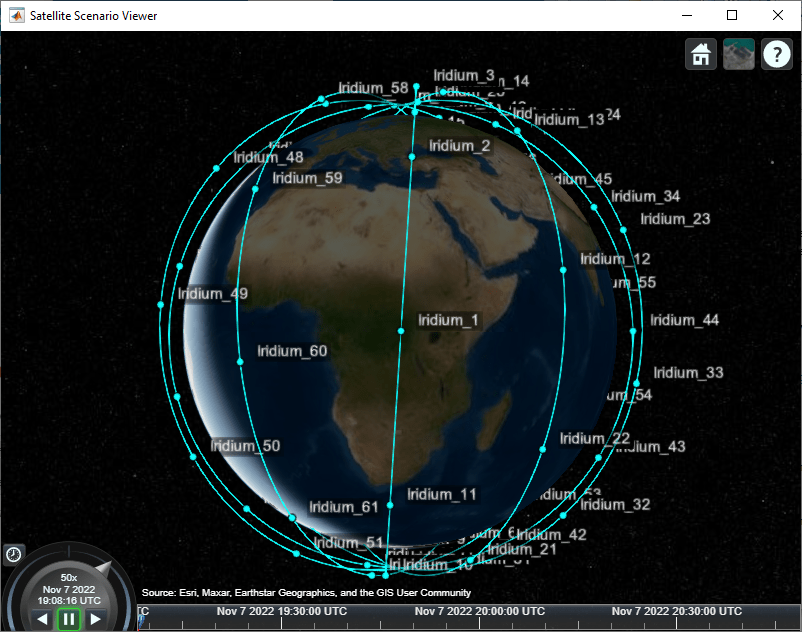The height and width of the screenshot is (632, 802).
Task: Minimize the Satellite Scenario Viewer window
Action: [x=687, y=15]
